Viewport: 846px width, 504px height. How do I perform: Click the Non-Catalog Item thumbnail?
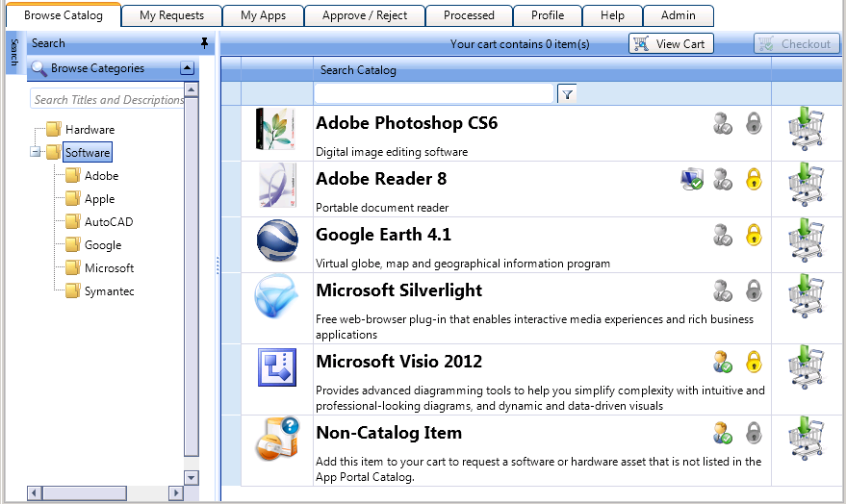pos(277,439)
